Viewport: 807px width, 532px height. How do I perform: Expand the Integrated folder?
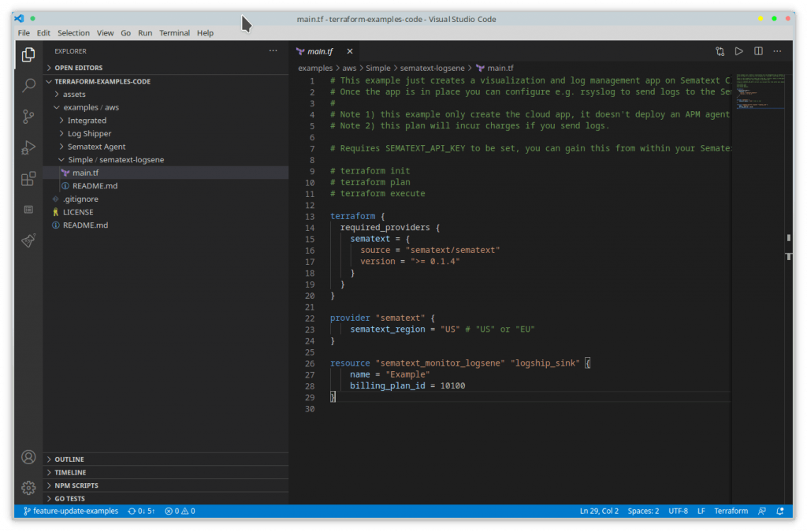tap(87, 121)
